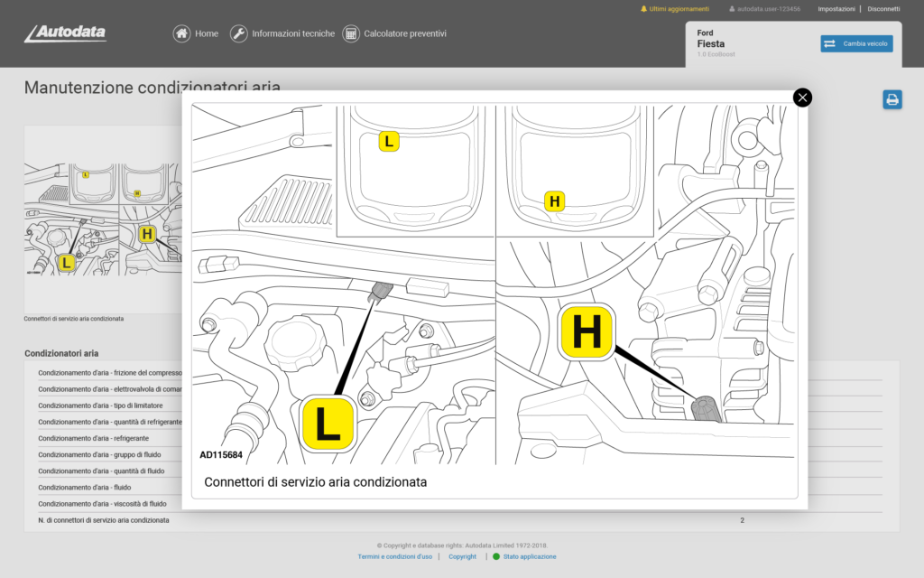Viewport: 924px width, 578px height.
Task: Click the green Stato applicazione status dot
Action: coord(496,556)
